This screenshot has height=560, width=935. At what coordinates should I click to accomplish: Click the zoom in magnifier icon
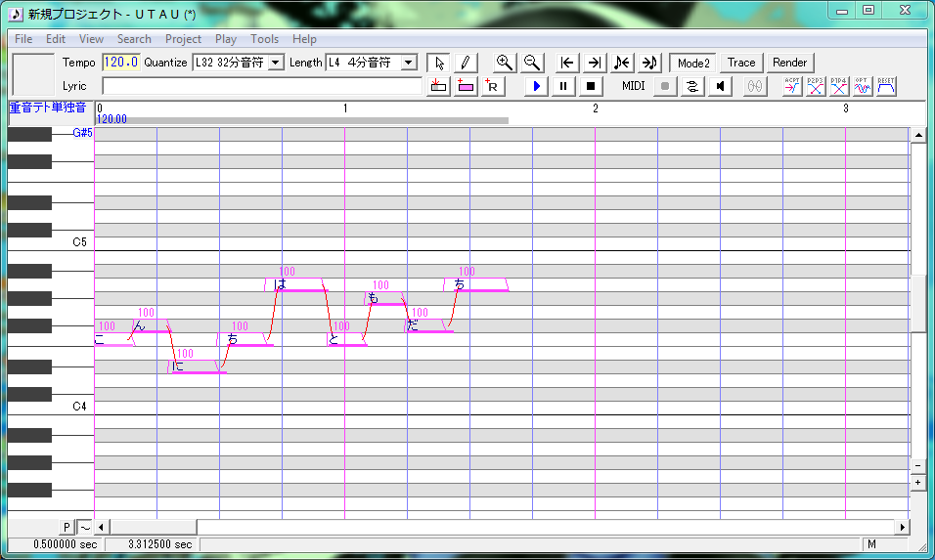coord(505,63)
